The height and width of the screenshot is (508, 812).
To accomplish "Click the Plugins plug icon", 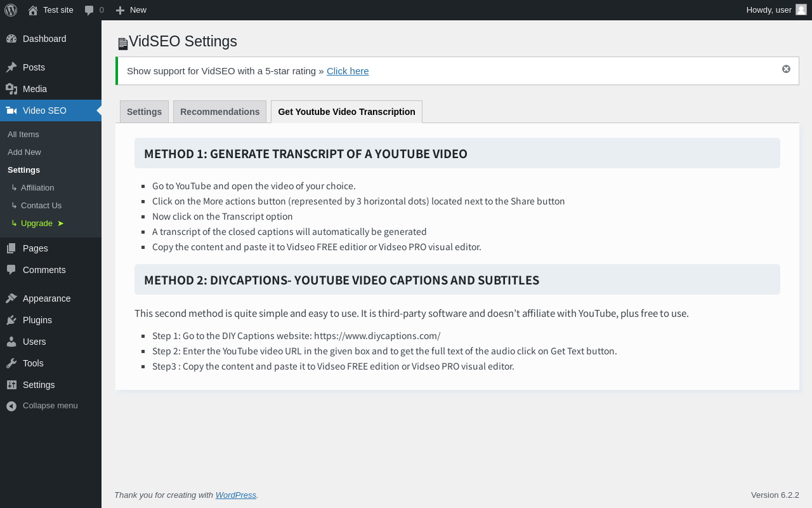I will pyautogui.click(x=11, y=320).
